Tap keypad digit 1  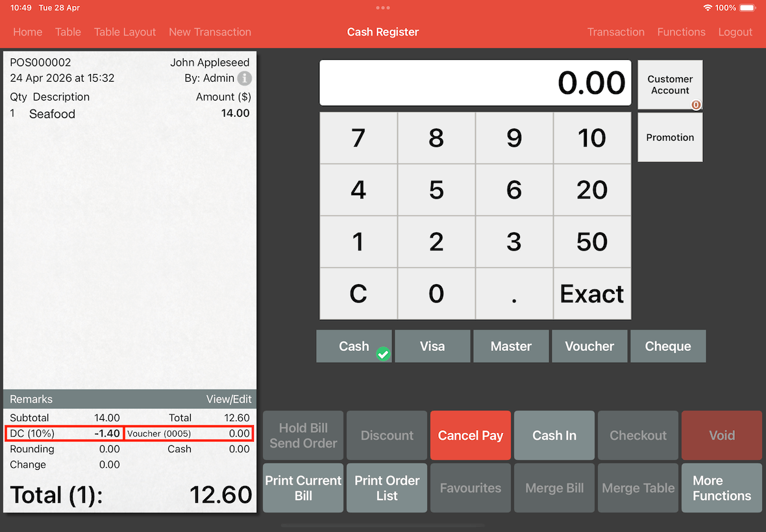(x=358, y=241)
